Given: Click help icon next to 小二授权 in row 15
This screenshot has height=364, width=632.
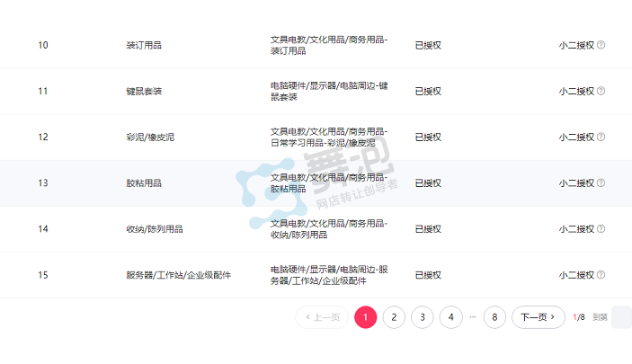Looking at the screenshot, I should pos(601,275).
